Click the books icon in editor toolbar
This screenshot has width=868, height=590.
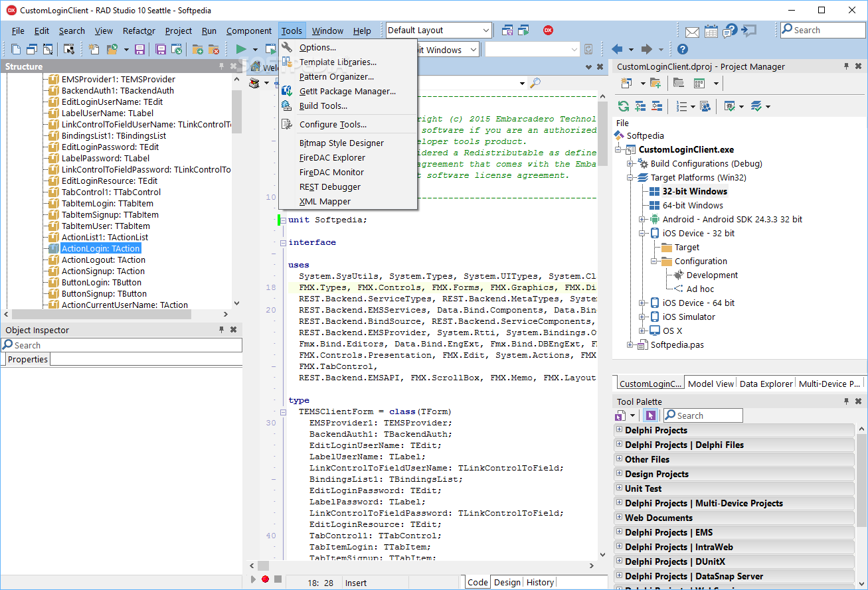pyautogui.click(x=254, y=83)
